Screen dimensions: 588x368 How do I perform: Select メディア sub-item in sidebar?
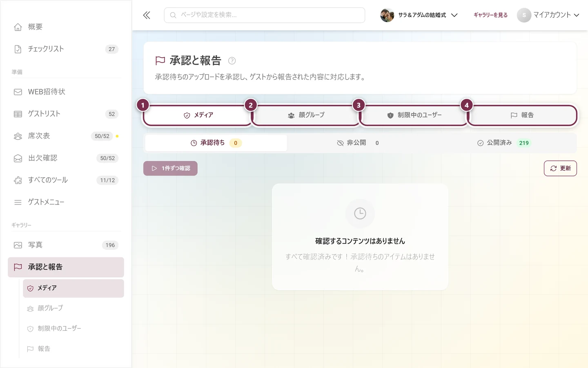pyautogui.click(x=73, y=288)
